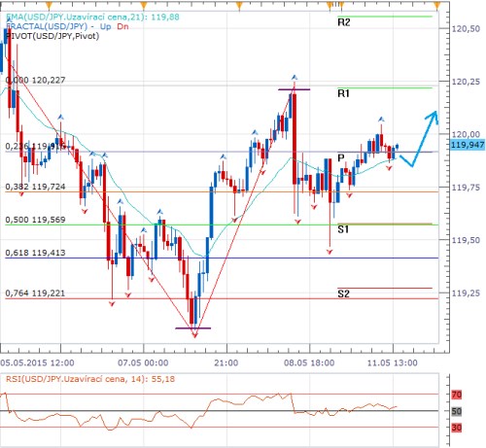Click the R1 pivot resistance label
Screen dimensions: 486x448
[x=343, y=93]
